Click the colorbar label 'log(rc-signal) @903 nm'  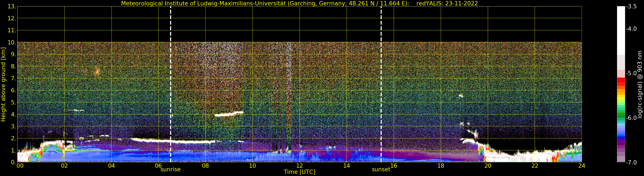click(x=640, y=84)
